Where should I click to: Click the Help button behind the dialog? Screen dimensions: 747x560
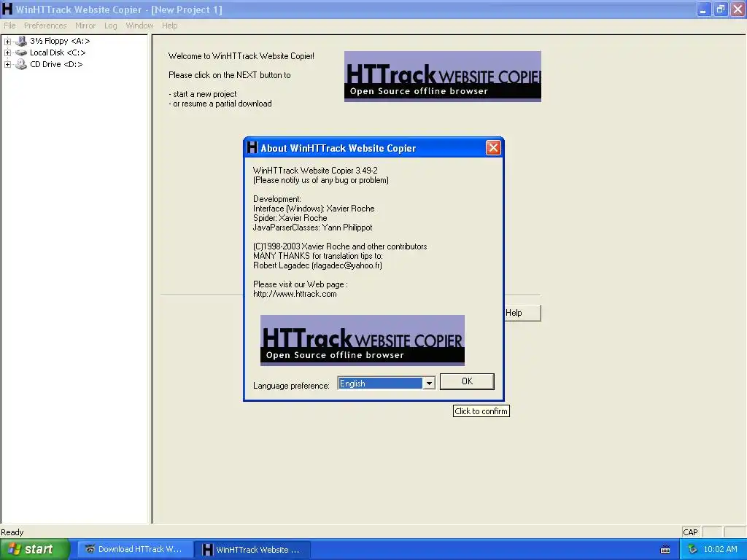pos(522,313)
